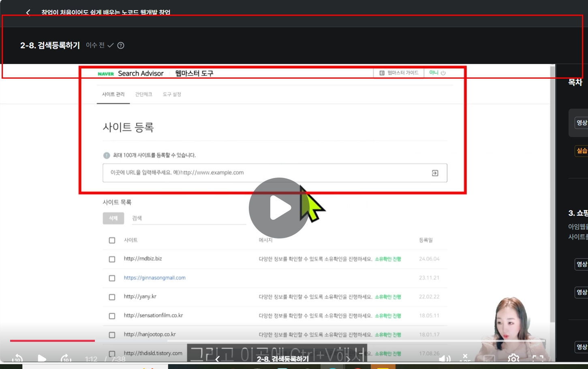Open the 웹마스터 가이드 link
588x369 pixels.
click(399, 73)
